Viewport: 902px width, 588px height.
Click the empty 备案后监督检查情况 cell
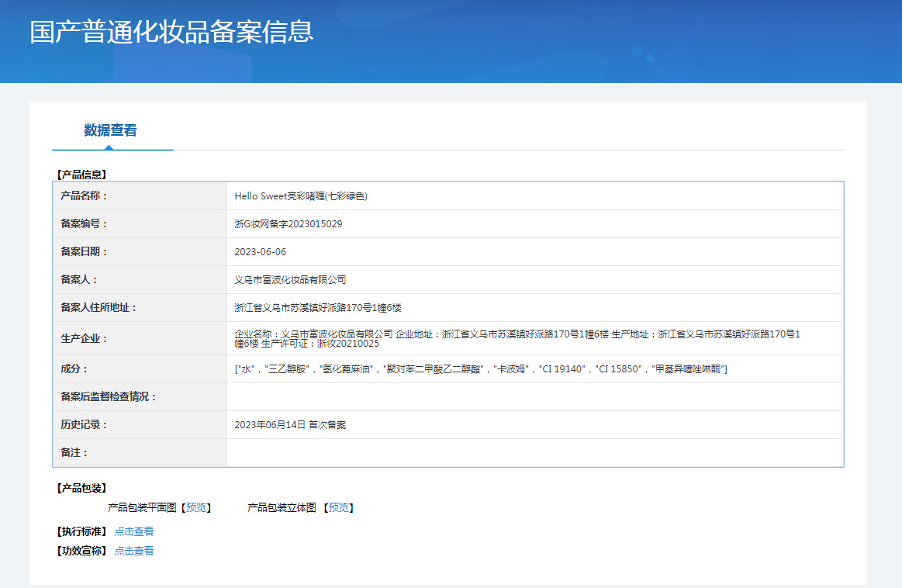(x=535, y=397)
